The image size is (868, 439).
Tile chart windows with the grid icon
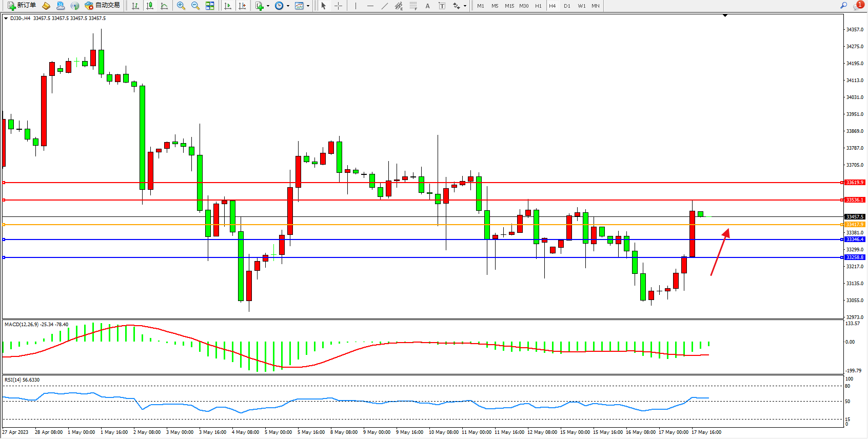pyautogui.click(x=210, y=6)
